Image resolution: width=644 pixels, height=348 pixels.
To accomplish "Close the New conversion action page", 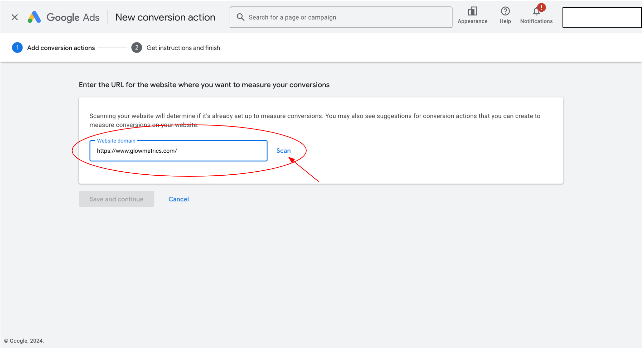I will 15,17.
